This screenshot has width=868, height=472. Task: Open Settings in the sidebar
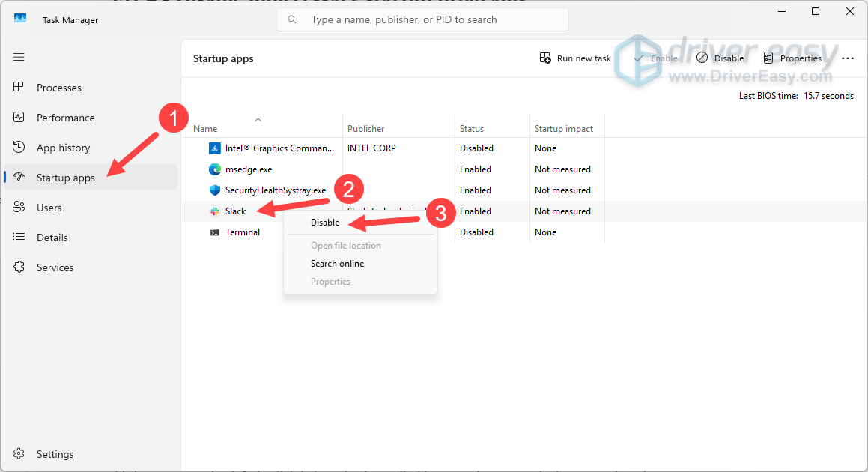pos(55,454)
